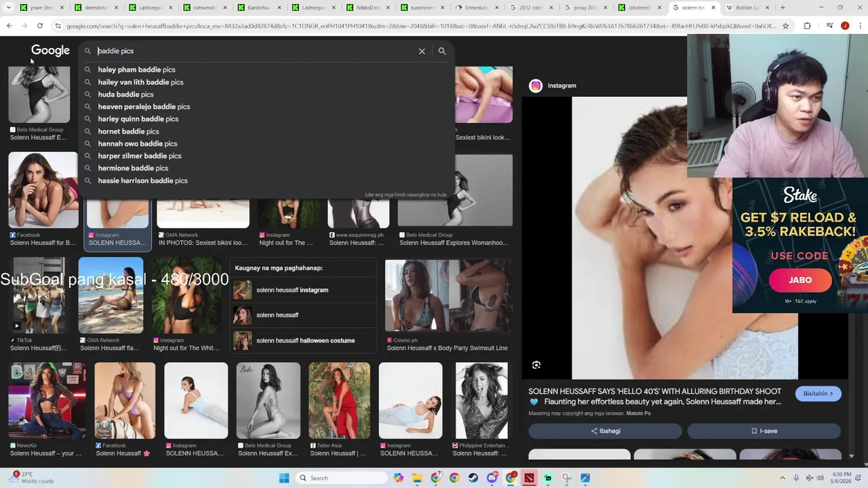Open the Windows Start menu

284,478
